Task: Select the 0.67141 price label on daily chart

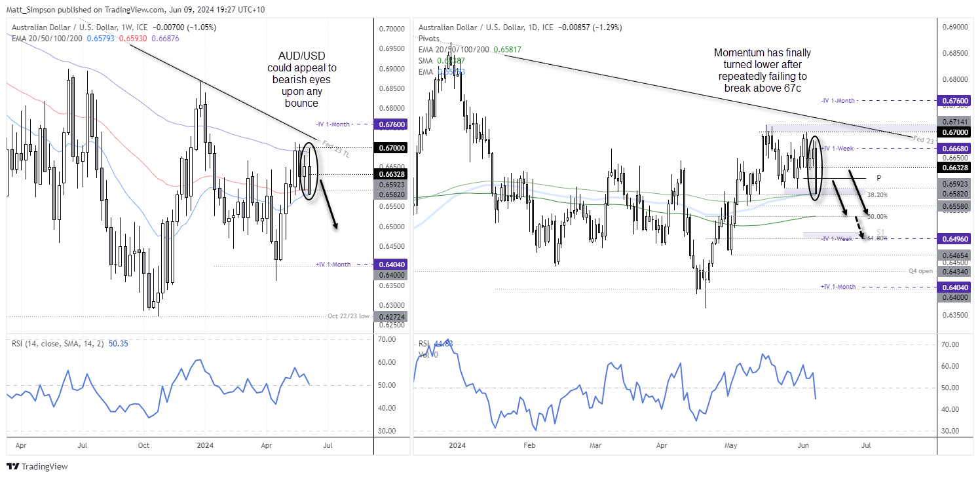Action: (954, 122)
